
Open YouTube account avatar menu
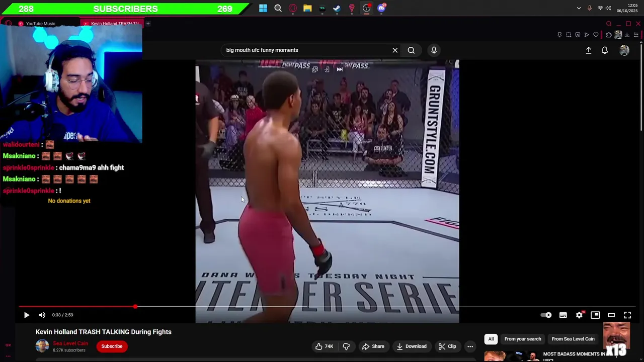coord(624,50)
